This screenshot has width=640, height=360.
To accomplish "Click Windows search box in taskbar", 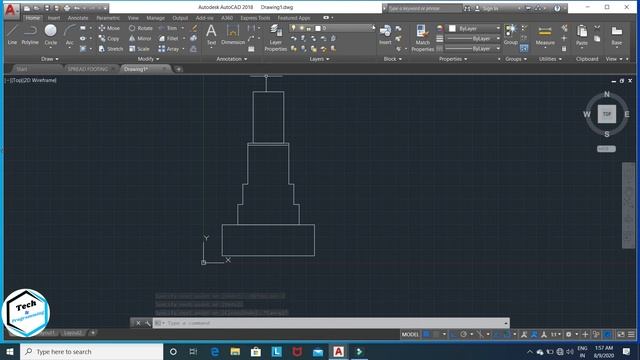I will point(92,351).
